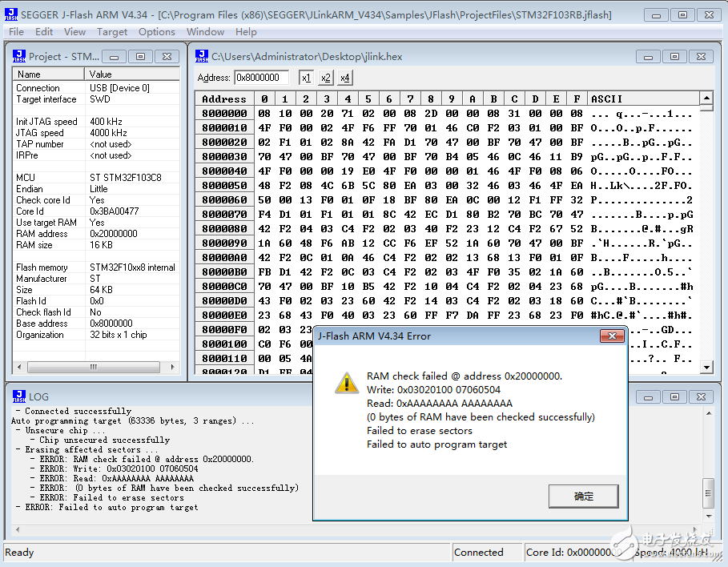This screenshot has height=567, width=728.
Task: Click the jlink.hex window J-Flash icon
Action: click(x=202, y=56)
